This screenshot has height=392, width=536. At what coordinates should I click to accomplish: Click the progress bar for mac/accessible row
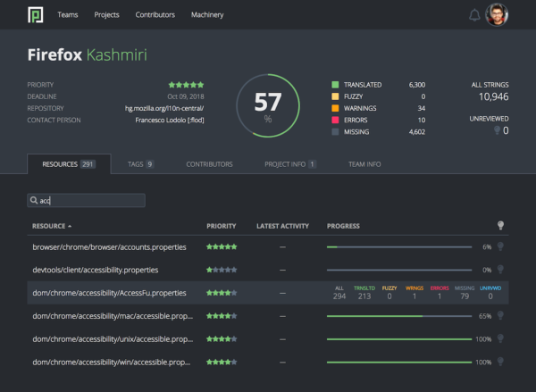coord(398,315)
